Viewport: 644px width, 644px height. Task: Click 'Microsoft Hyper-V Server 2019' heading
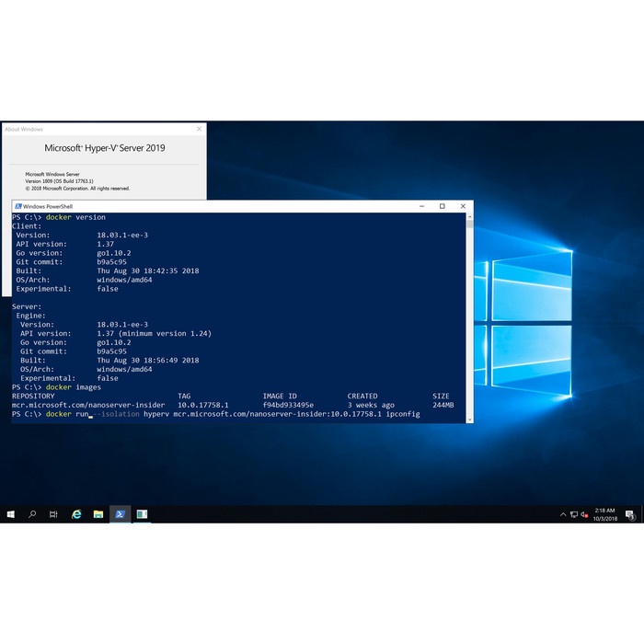pyautogui.click(x=105, y=148)
